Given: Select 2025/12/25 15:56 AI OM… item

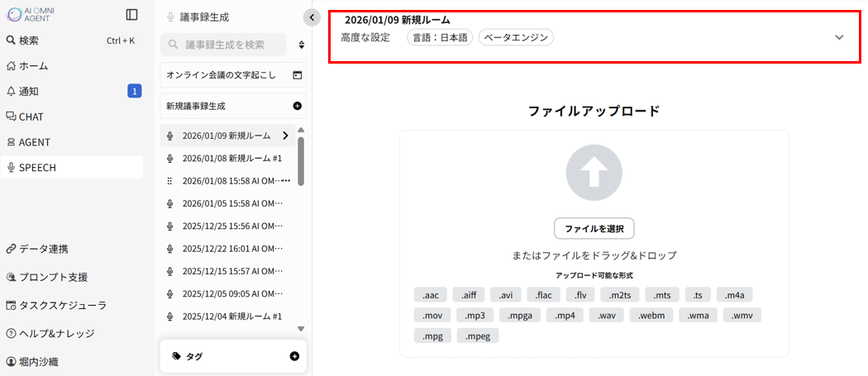Looking at the screenshot, I should (227, 226).
